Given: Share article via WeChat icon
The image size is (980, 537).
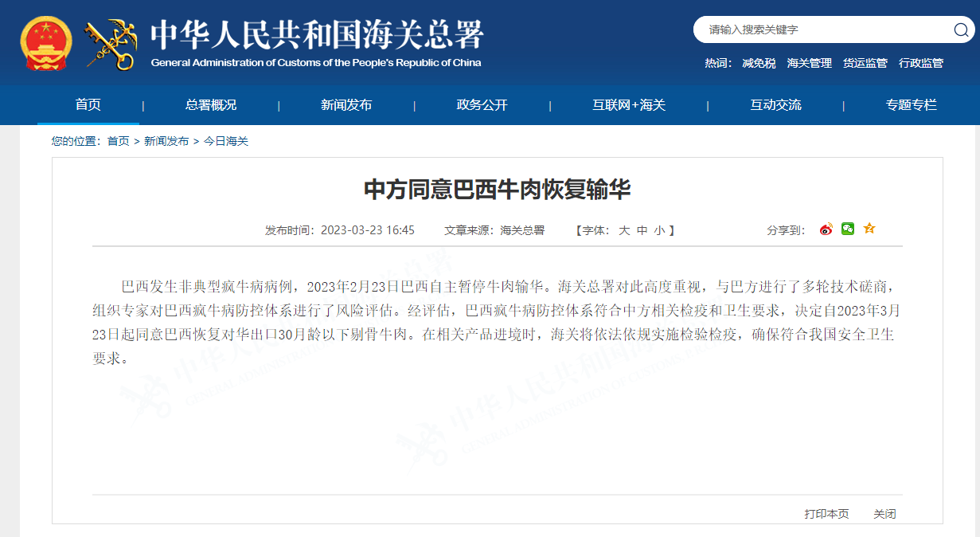Looking at the screenshot, I should (x=848, y=229).
